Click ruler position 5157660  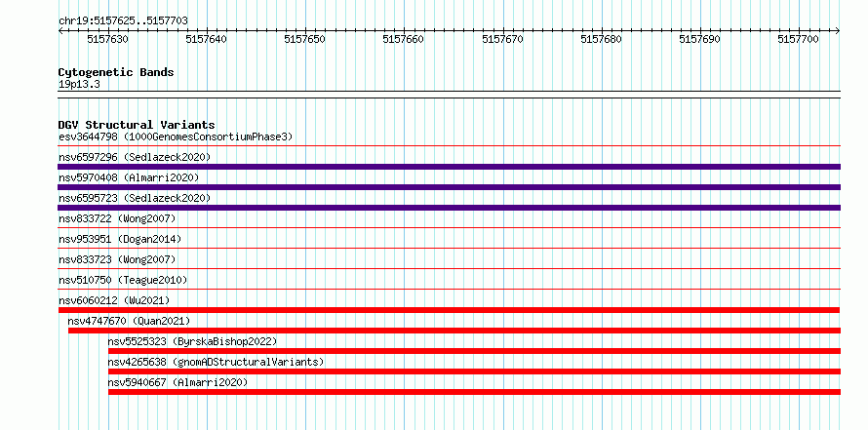[404, 39]
